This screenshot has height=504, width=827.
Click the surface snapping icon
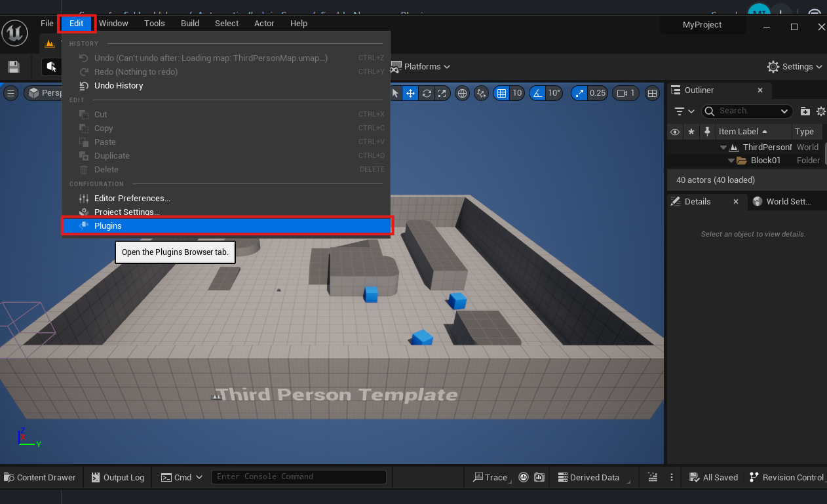point(482,93)
